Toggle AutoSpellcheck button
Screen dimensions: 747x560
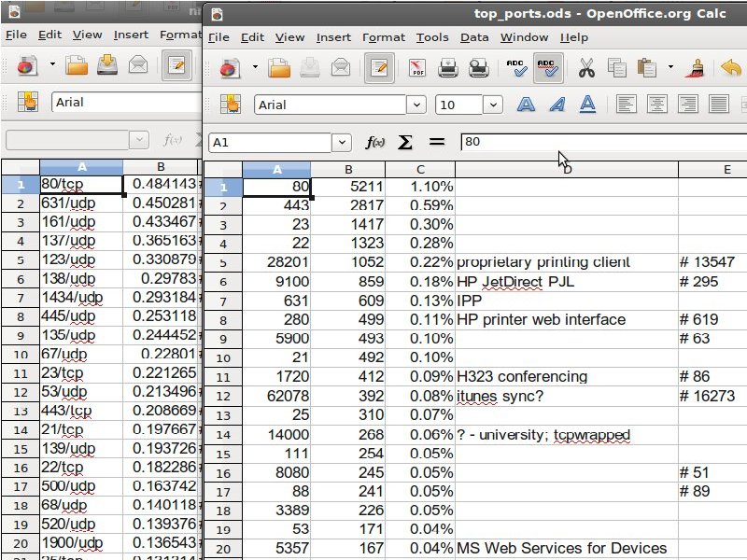[x=548, y=68]
